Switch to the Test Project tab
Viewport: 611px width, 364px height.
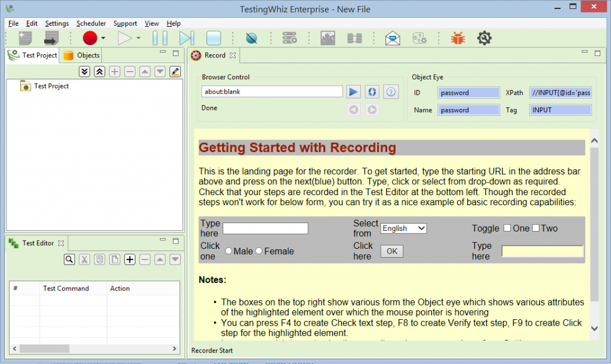(x=33, y=55)
